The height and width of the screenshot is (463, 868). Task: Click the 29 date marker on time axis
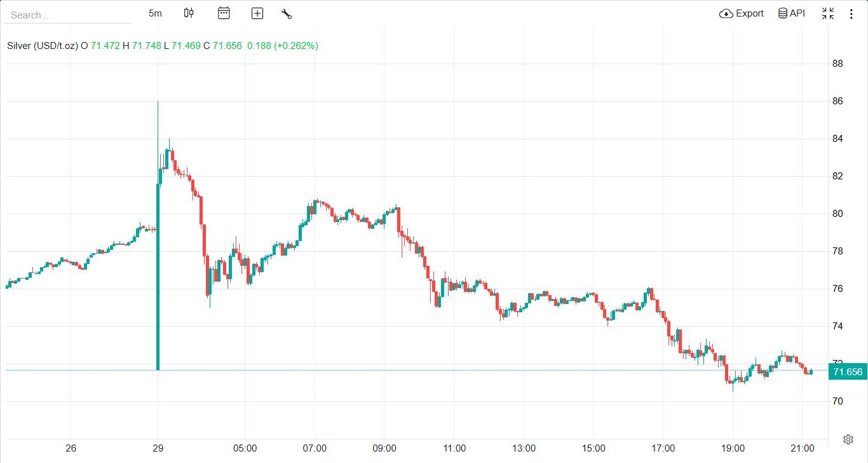tap(158, 448)
